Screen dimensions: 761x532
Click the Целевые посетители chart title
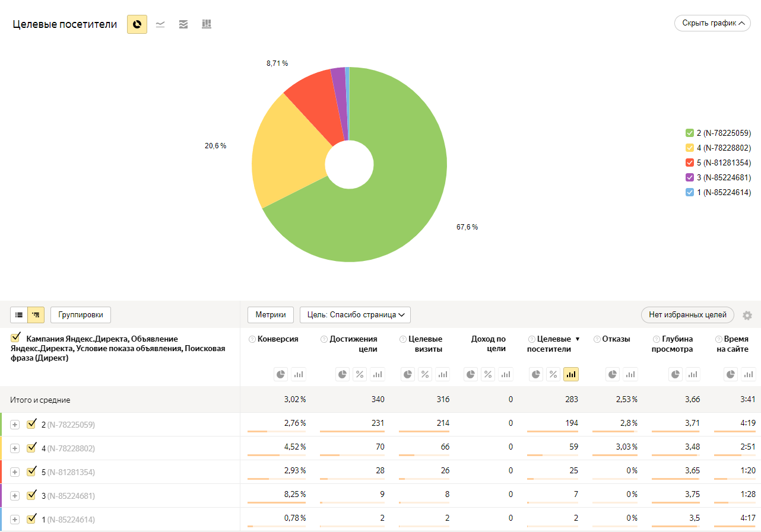coord(65,24)
